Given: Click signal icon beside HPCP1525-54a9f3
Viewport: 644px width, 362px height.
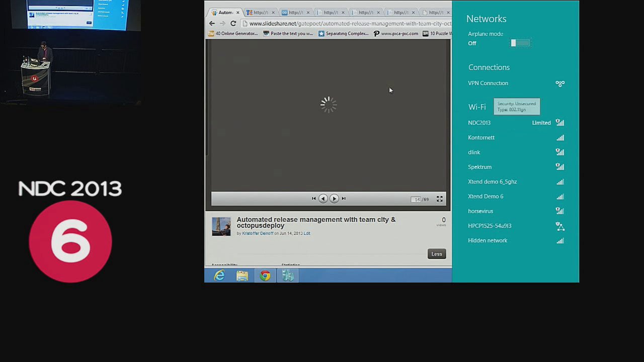Looking at the screenshot, I should coord(560,226).
